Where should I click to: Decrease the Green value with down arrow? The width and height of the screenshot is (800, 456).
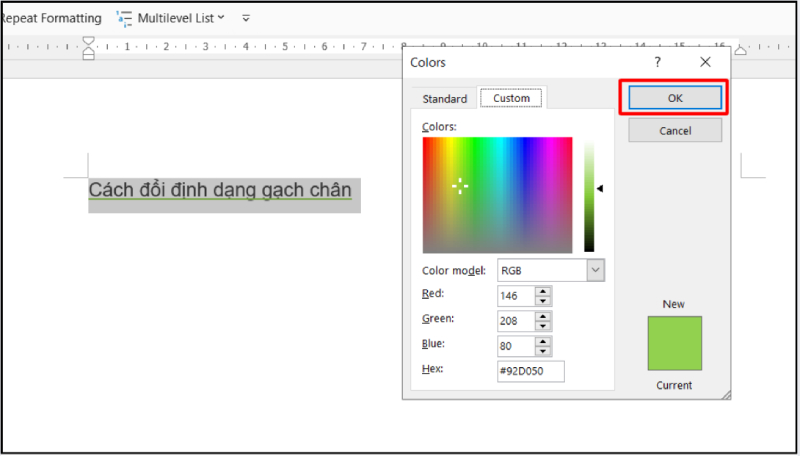tap(542, 325)
